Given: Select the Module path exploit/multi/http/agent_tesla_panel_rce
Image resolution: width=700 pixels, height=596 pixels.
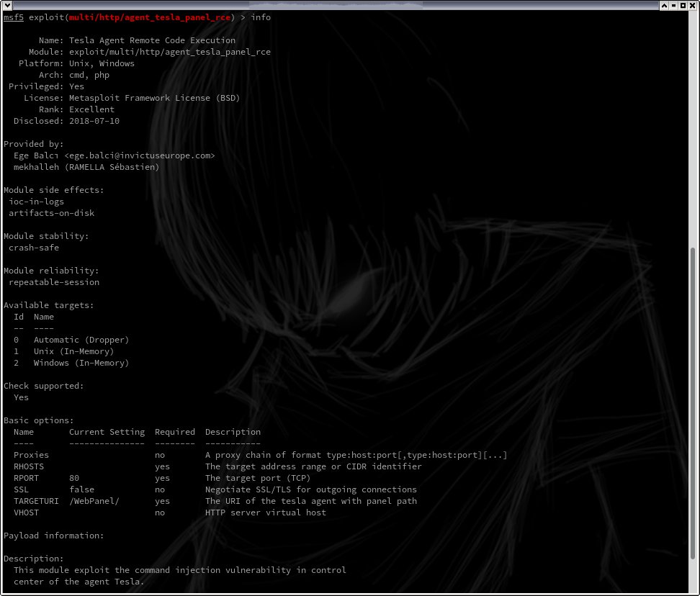Looking at the screenshot, I should coord(170,53).
